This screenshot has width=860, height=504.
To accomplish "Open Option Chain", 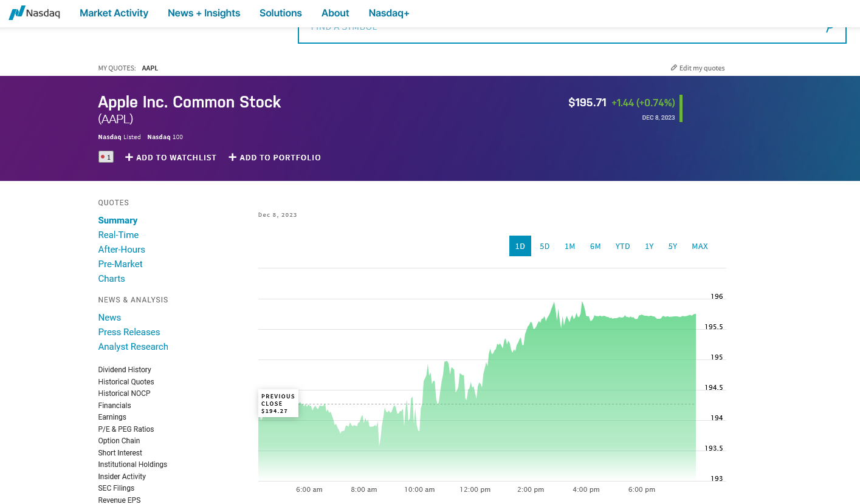I will tap(119, 441).
